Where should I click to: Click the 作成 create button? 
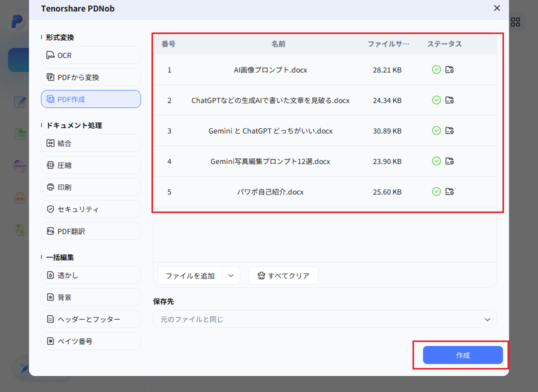pos(462,355)
